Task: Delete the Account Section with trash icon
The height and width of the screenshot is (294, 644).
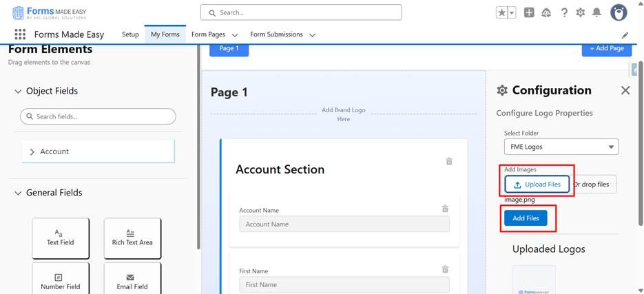Action: [449, 161]
